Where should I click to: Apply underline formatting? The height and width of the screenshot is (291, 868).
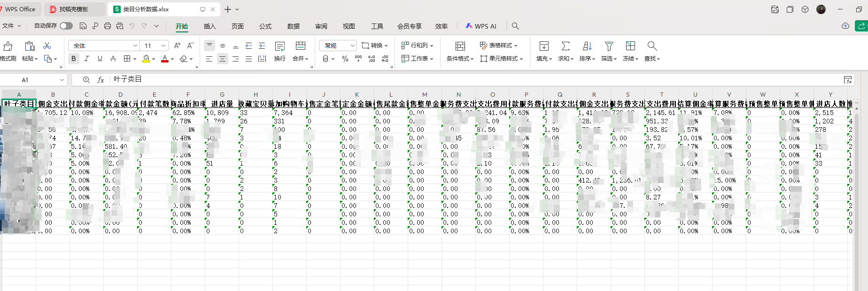pos(100,59)
